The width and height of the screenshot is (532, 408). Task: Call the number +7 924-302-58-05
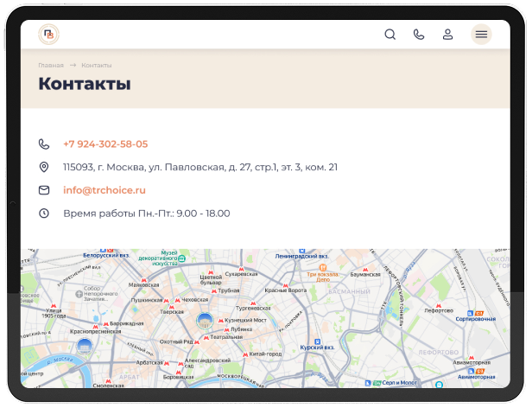(x=105, y=144)
